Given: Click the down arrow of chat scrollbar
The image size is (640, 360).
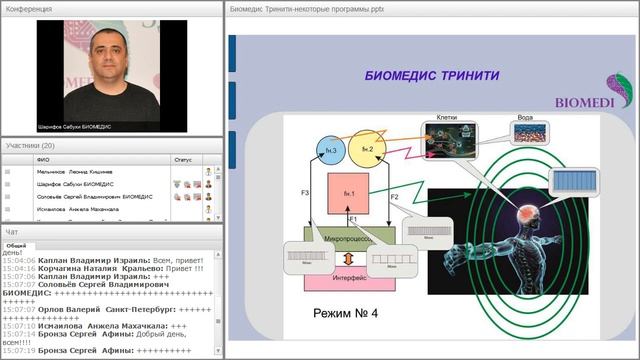Looking at the screenshot, I should click(x=218, y=351).
